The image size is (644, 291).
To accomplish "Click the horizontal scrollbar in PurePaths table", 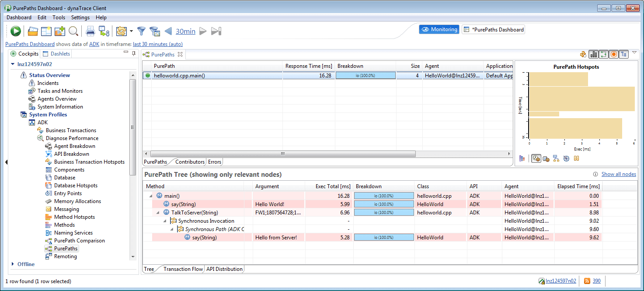I will [283, 154].
